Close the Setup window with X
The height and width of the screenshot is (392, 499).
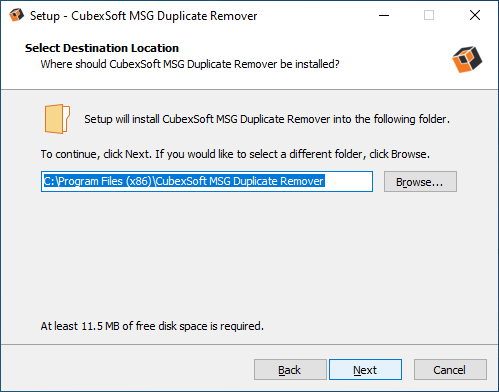click(x=475, y=15)
